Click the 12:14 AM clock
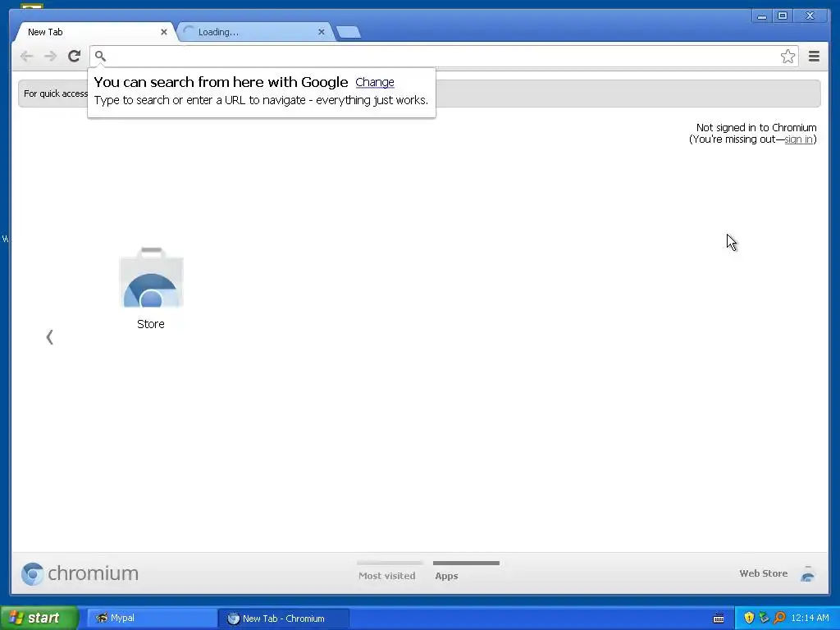The height and width of the screenshot is (630, 840). click(810, 618)
